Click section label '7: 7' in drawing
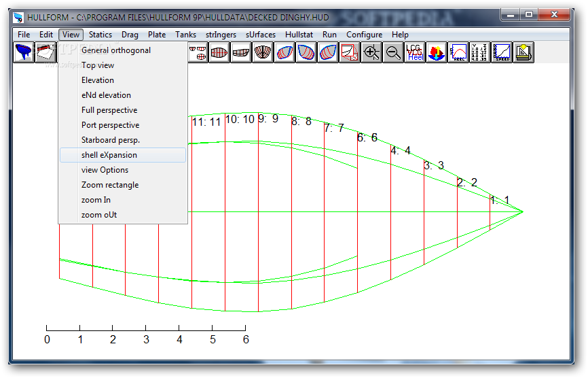 point(334,128)
